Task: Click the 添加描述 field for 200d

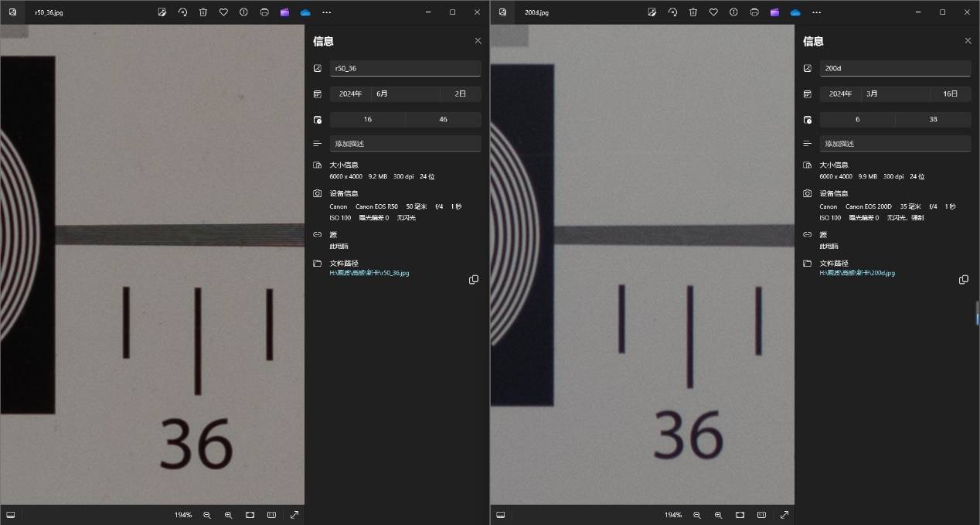Action: (894, 144)
